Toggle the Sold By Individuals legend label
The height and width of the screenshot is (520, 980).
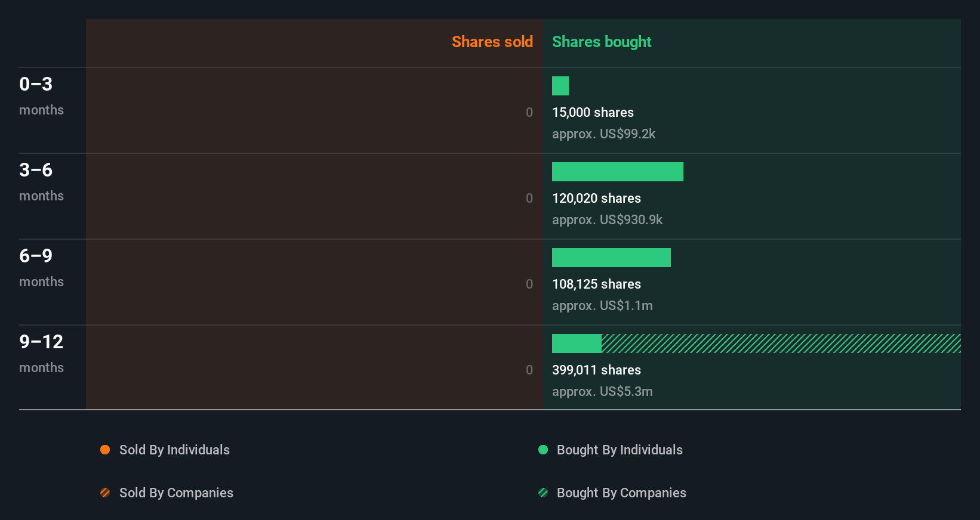(174, 450)
